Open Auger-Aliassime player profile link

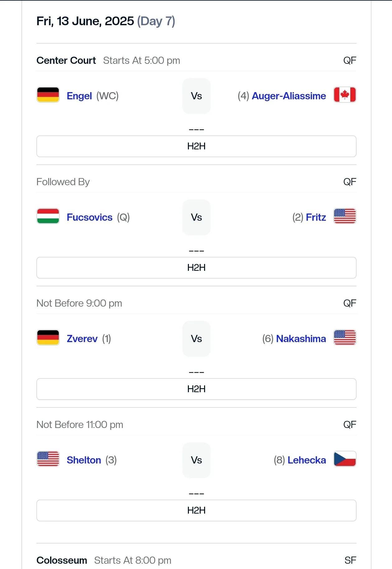click(289, 96)
